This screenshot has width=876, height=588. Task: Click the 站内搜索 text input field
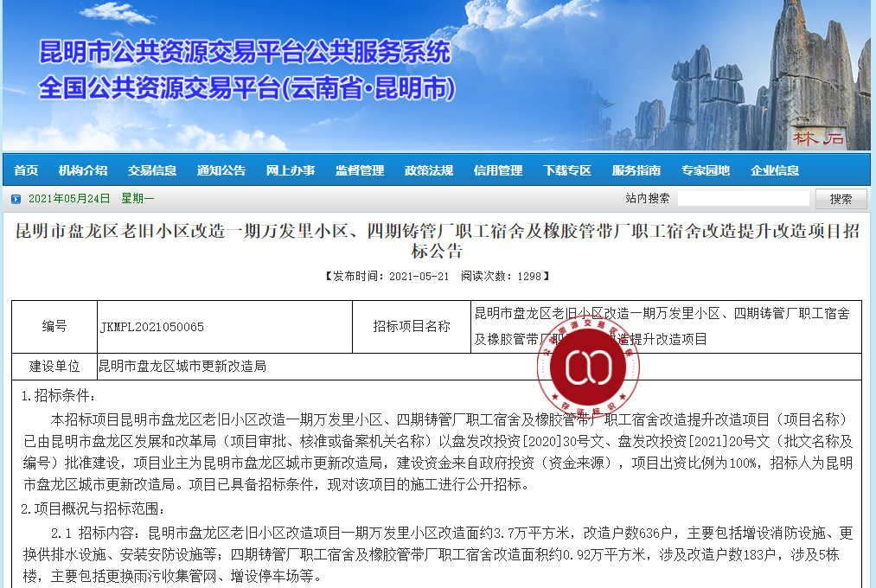[743, 199]
